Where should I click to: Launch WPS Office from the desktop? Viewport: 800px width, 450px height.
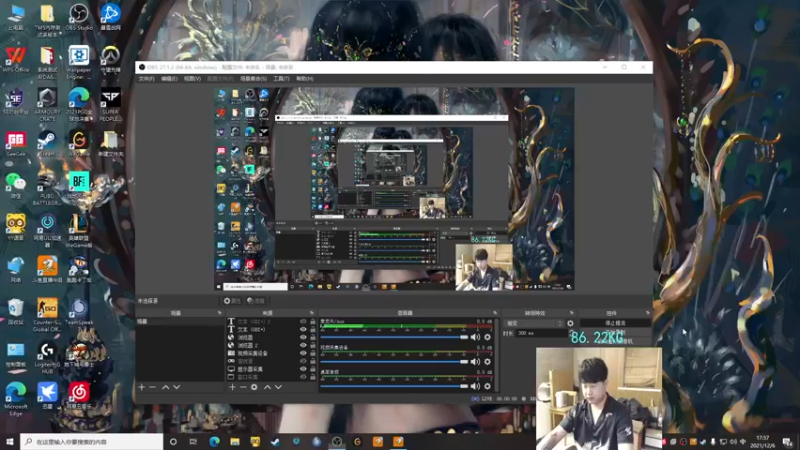(x=16, y=59)
